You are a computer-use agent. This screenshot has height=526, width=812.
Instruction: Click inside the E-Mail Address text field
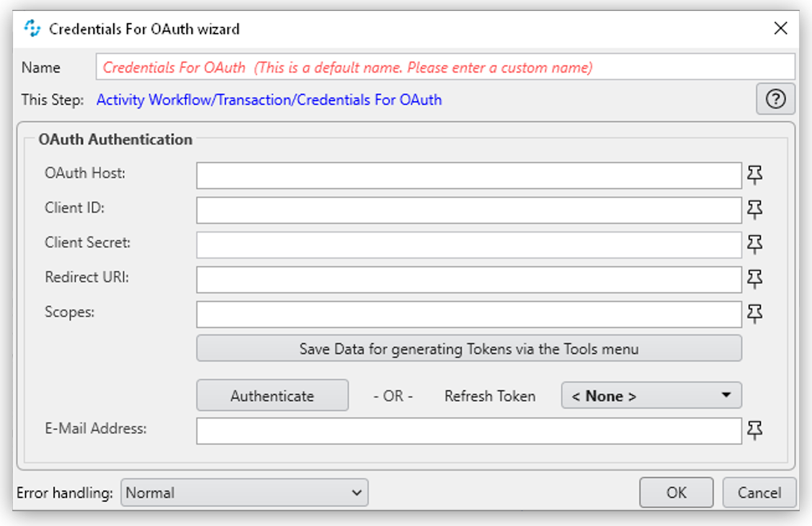coord(469,430)
